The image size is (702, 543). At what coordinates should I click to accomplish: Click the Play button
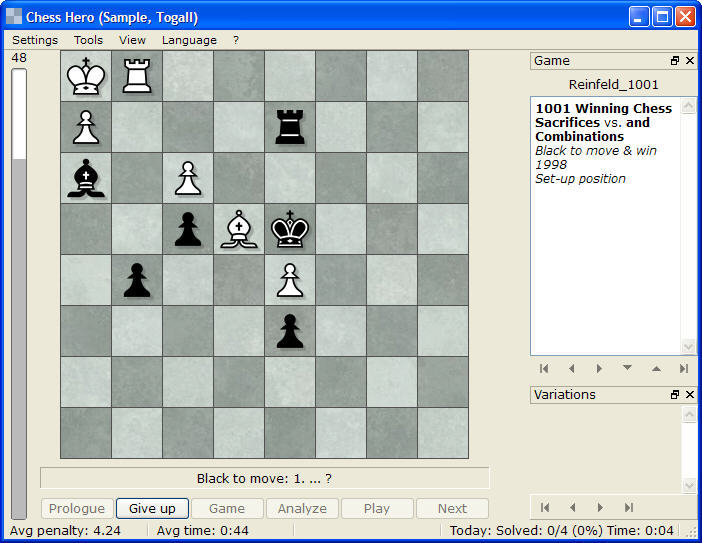[x=377, y=509]
